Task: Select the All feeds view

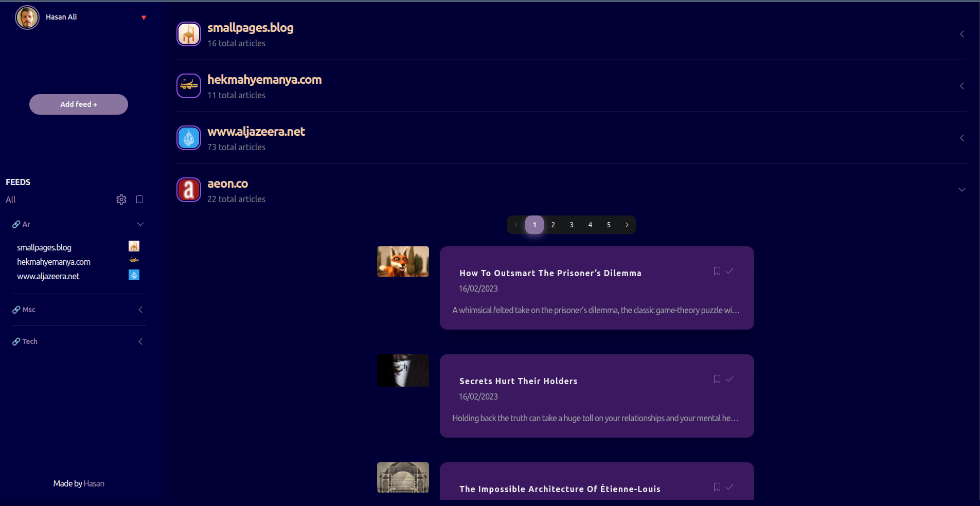Action: click(10, 200)
